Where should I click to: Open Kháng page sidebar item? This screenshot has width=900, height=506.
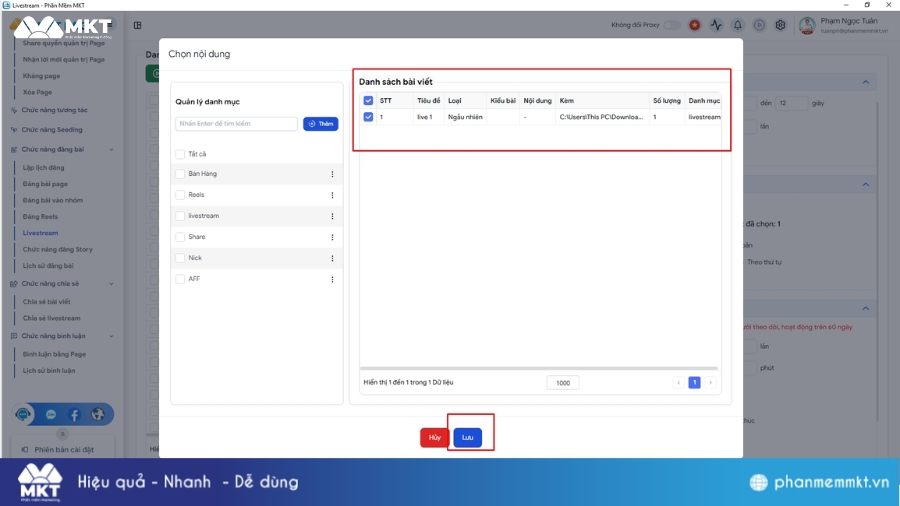coord(41,76)
